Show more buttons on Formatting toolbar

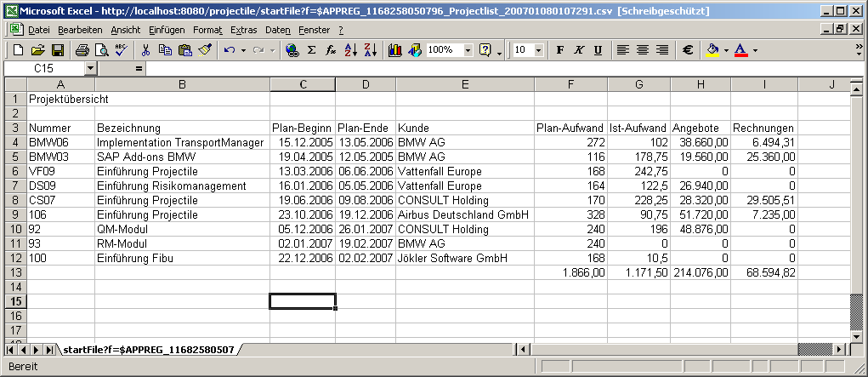pyautogui.click(x=859, y=50)
